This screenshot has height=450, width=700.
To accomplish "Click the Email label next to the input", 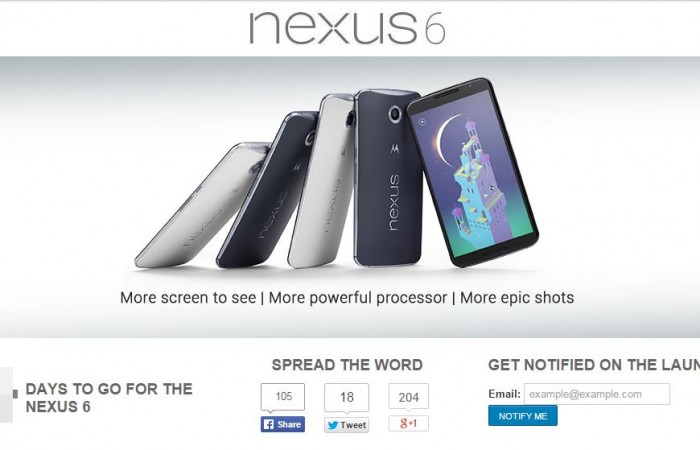I will coord(504,394).
